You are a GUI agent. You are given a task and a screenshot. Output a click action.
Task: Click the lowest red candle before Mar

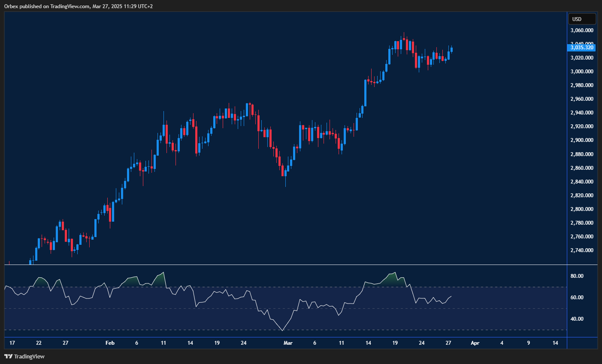[x=283, y=171]
